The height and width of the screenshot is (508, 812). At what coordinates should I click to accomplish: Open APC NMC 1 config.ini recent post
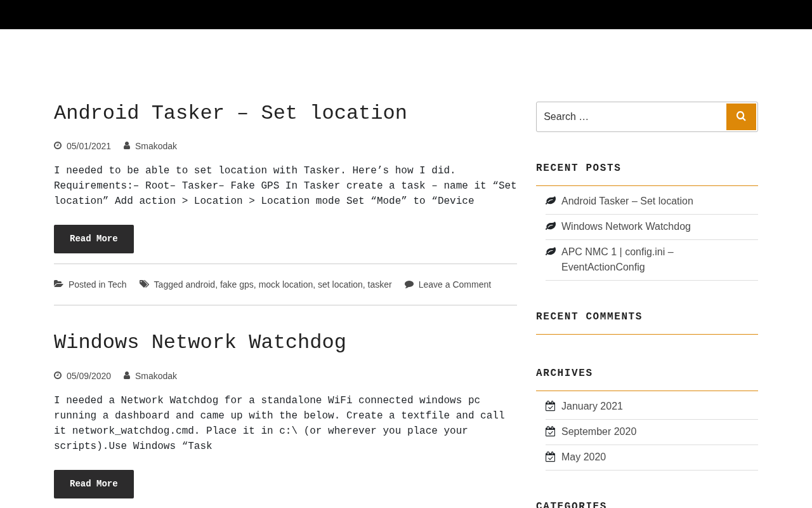tap(617, 259)
